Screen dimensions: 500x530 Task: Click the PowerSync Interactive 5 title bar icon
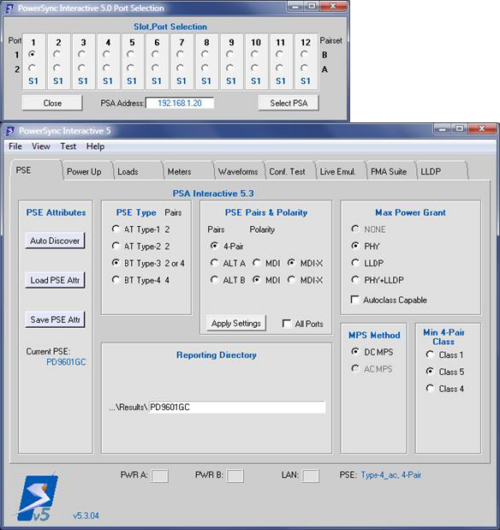click(x=10, y=131)
